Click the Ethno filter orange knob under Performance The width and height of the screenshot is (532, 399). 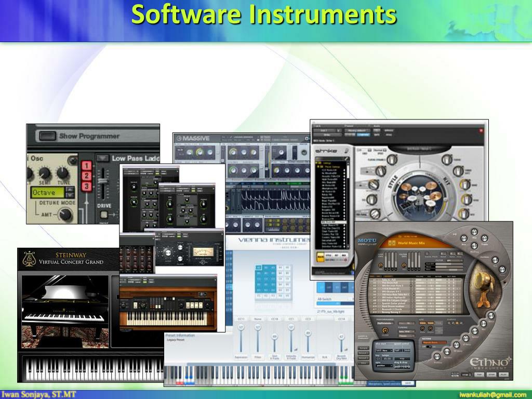point(385,330)
